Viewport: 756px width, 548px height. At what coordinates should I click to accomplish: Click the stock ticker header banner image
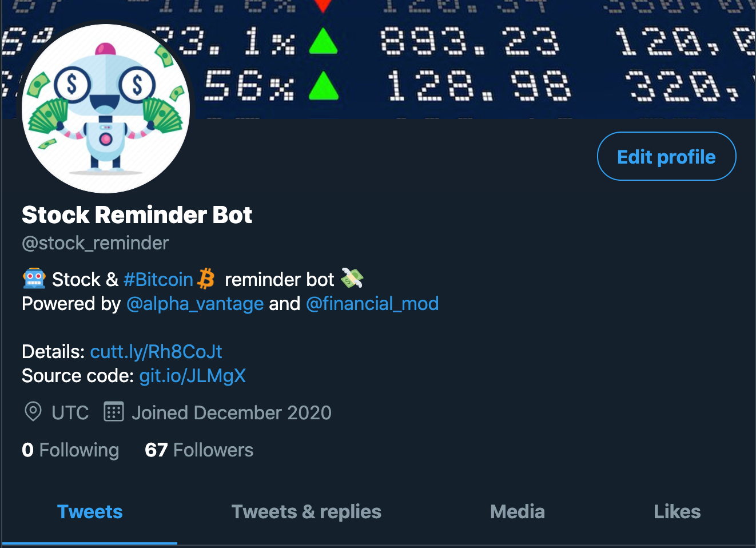tap(457, 57)
